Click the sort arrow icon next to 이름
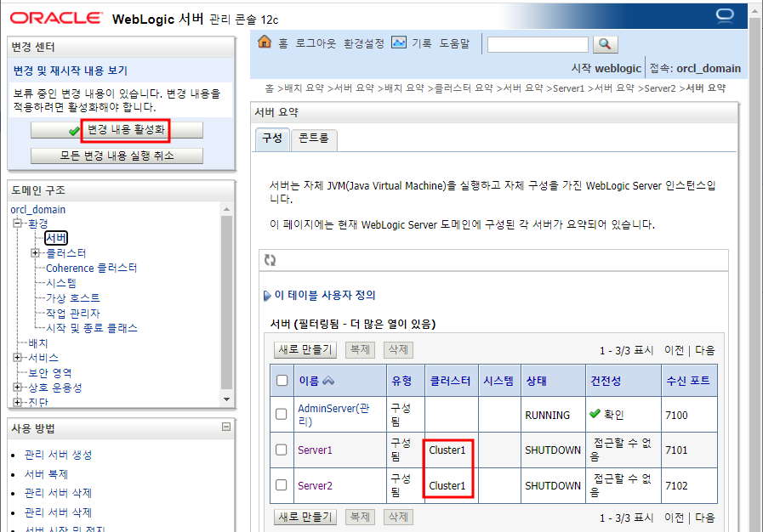Viewport: 763px width, 532px height. coord(328,381)
